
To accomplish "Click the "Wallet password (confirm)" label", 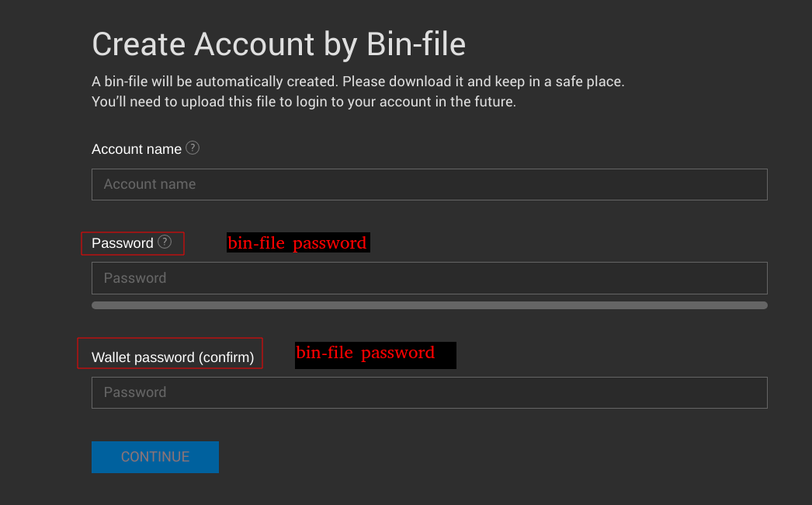I will click(x=172, y=357).
